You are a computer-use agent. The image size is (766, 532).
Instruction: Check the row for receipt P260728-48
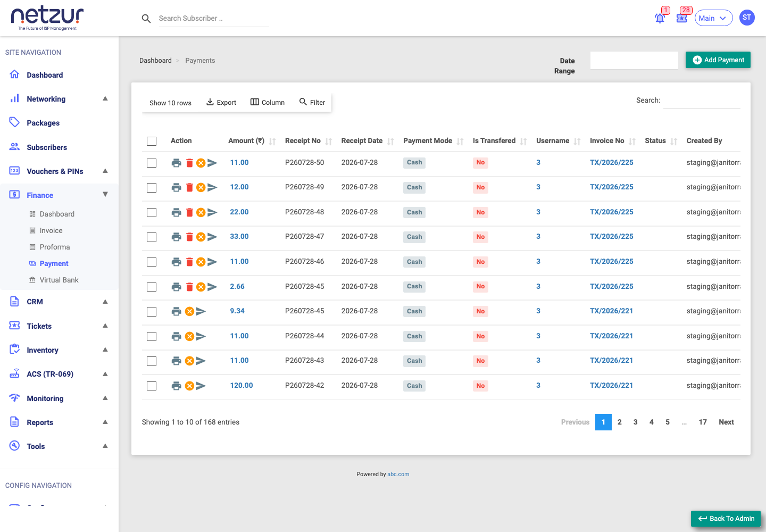pos(152,212)
